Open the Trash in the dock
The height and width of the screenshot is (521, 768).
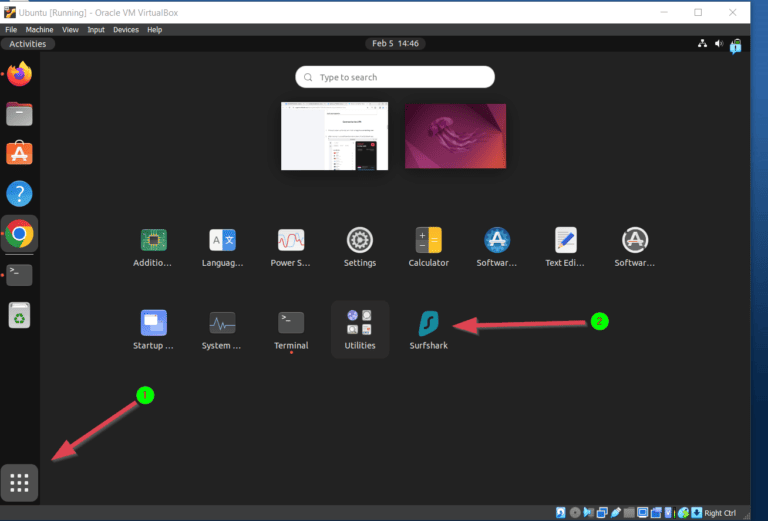pyautogui.click(x=19, y=315)
